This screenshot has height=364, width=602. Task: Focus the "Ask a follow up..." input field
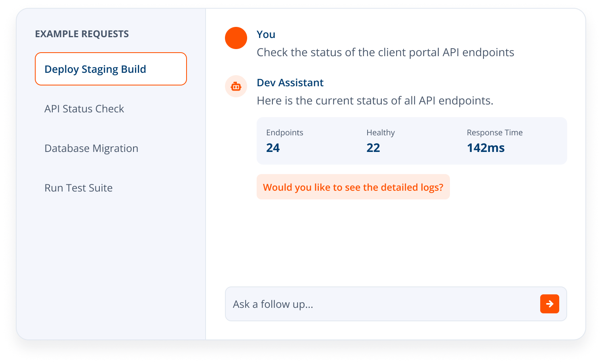pos(396,304)
